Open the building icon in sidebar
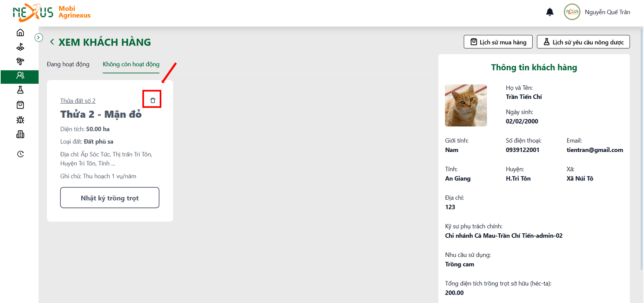Viewport: 644px width, 303px height. coord(20,134)
